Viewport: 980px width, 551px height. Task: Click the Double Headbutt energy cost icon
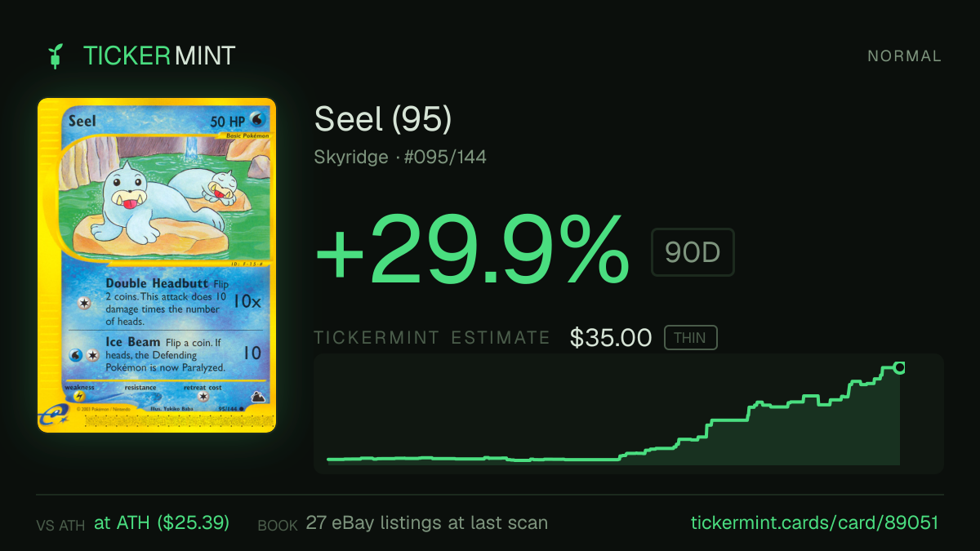82,303
